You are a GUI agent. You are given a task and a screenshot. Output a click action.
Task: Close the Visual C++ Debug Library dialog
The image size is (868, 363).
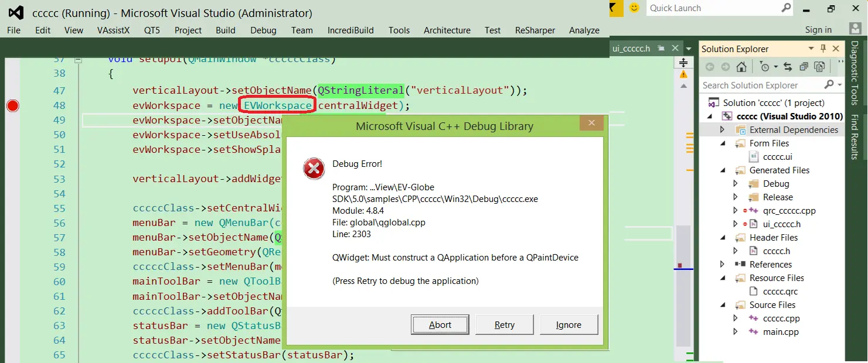[592, 123]
